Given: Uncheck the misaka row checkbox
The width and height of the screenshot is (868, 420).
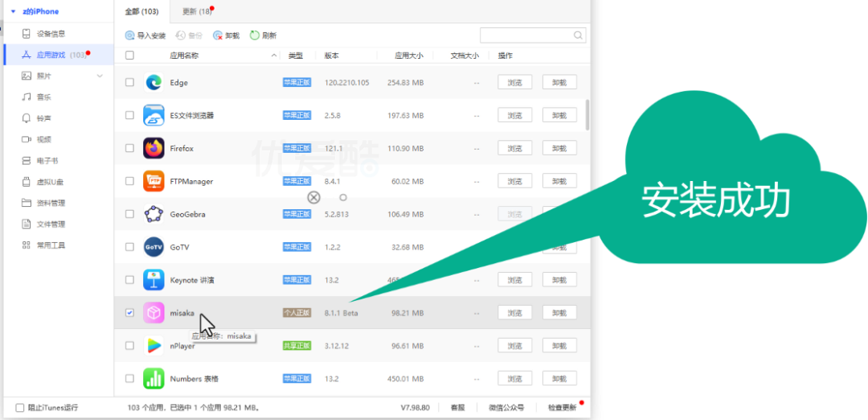Looking at the screenshot, I should coord(129,312).
